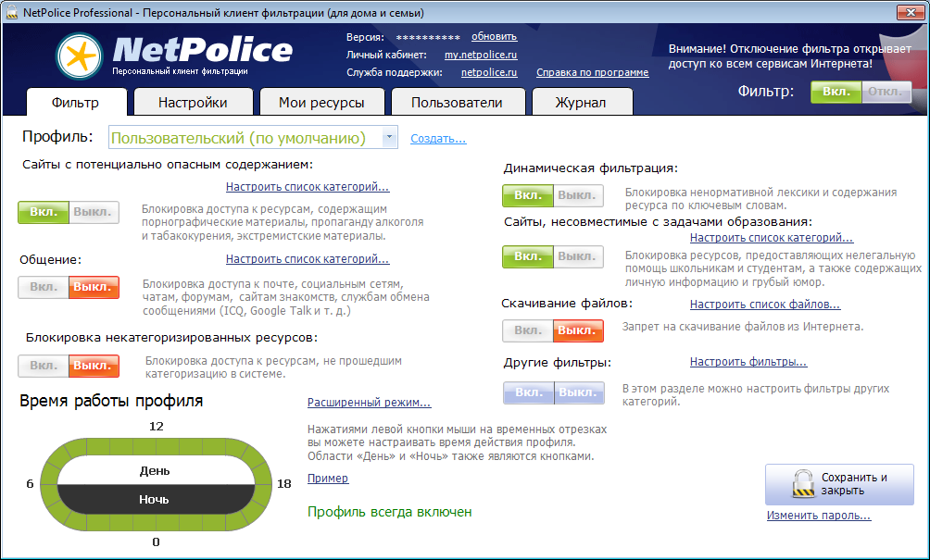Enable the Общение blocking with Вкл.
The width and height of the screenshot is (930, 560).
44,288
